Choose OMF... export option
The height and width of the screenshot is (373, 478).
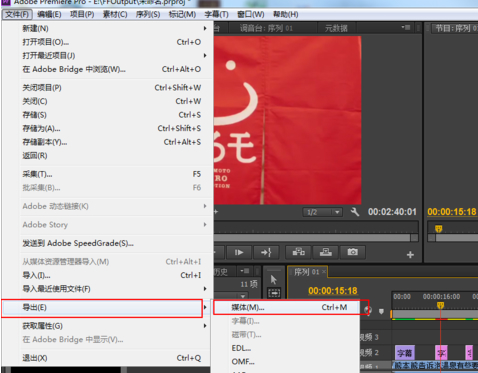[286, 362]
